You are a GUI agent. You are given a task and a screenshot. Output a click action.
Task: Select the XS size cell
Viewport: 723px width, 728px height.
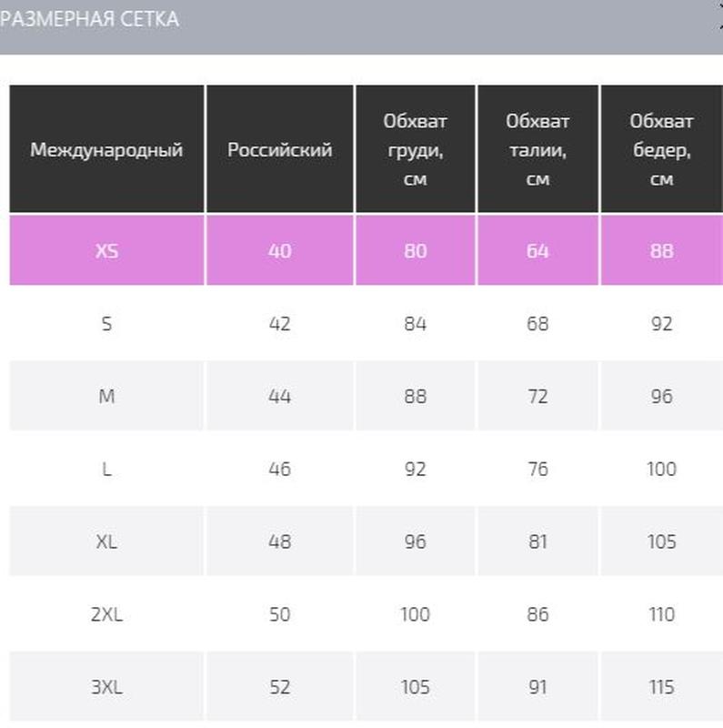106,250
